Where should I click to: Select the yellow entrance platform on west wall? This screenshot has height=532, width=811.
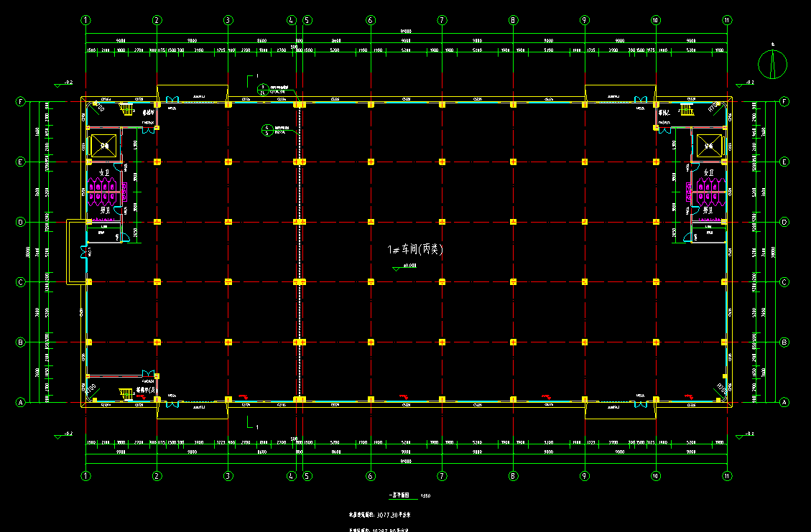click(75, 251)
